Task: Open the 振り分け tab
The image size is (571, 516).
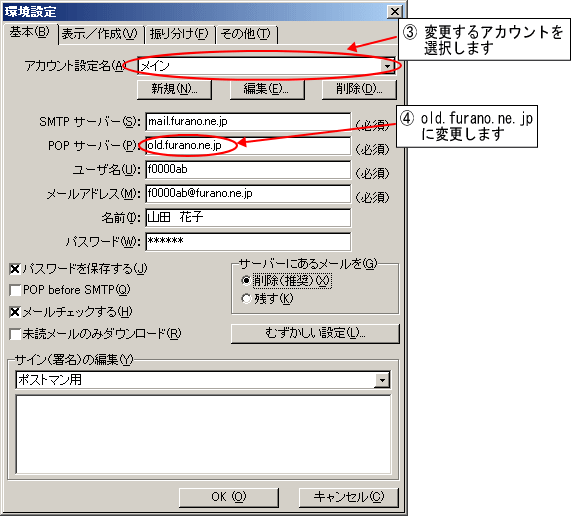Action: tap(179, 34)
